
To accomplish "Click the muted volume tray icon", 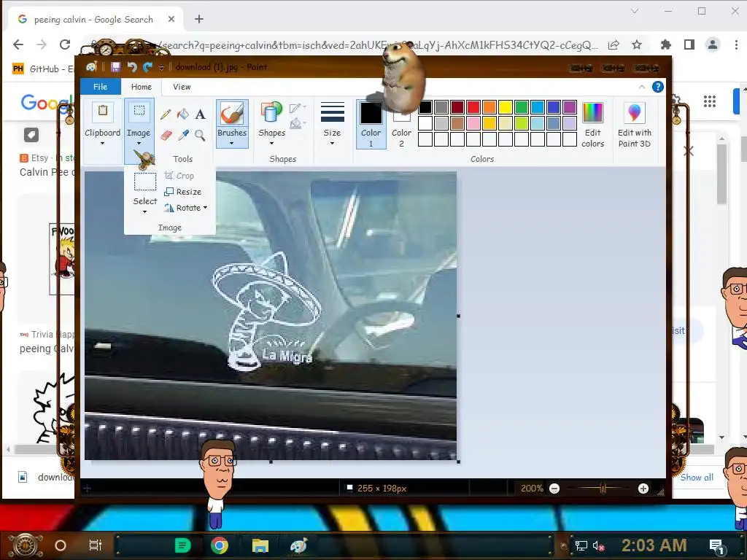I will point(598,545).
